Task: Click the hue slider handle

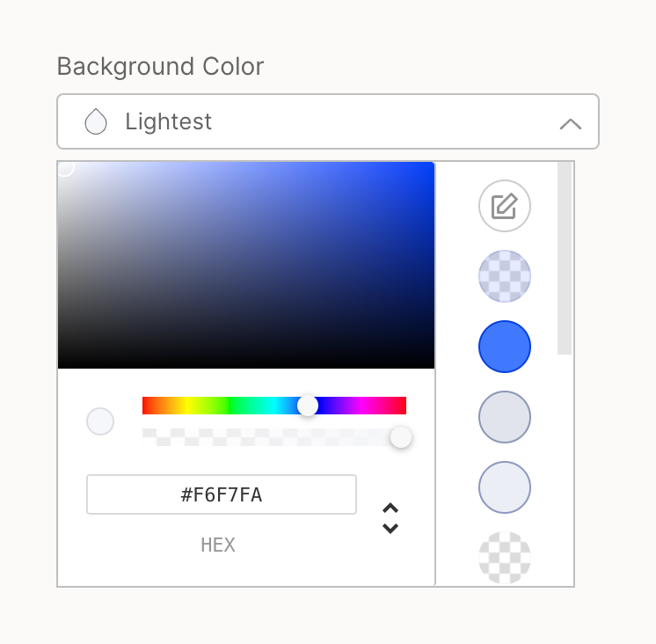Action: point(308,406)
